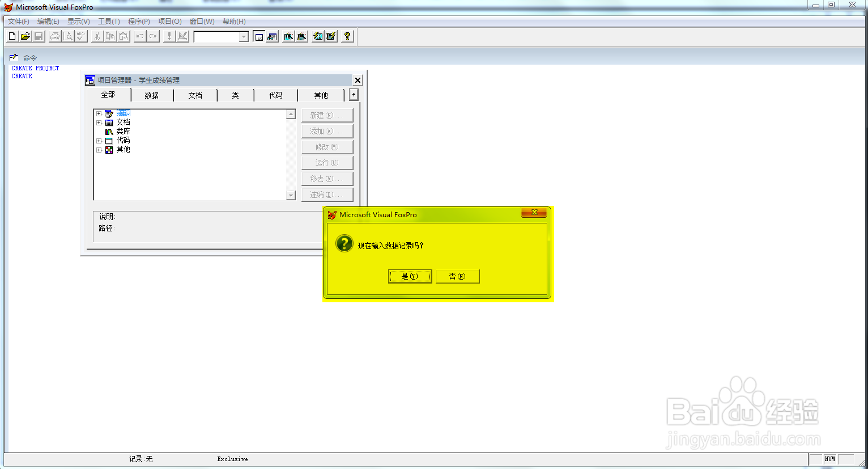868x469 pixels.
Task: Click 否(N) in the FoxPro dialog
Action: click(x=457, y=276)
